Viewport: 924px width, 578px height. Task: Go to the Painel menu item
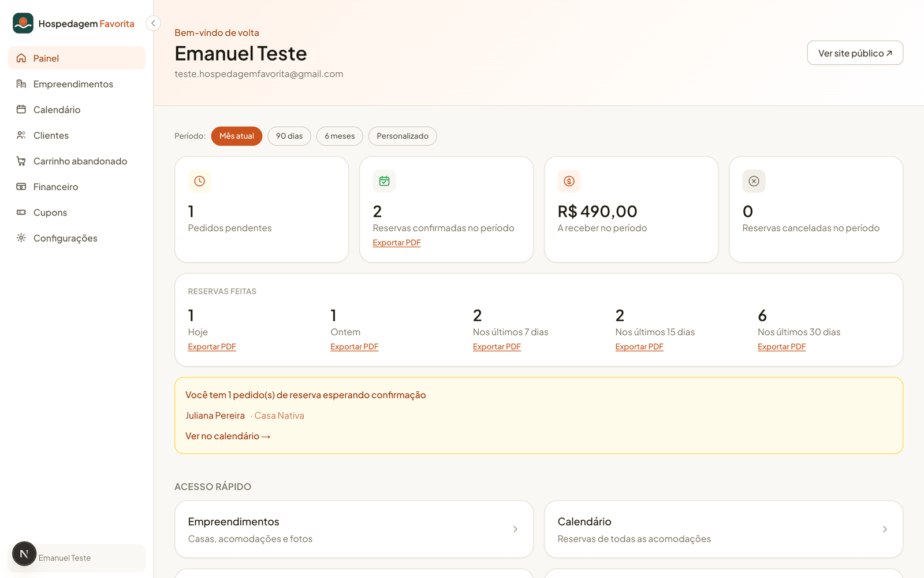[x=77, y=58]
